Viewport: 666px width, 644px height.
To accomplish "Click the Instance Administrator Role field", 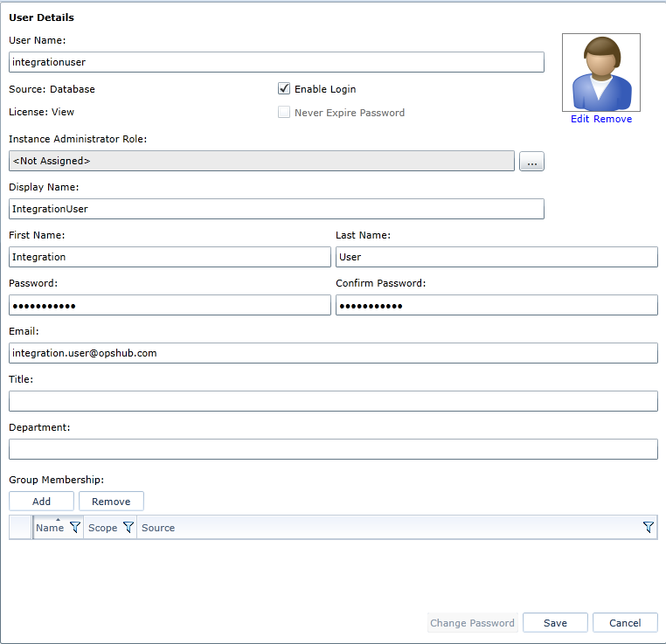I will (261, 161).
